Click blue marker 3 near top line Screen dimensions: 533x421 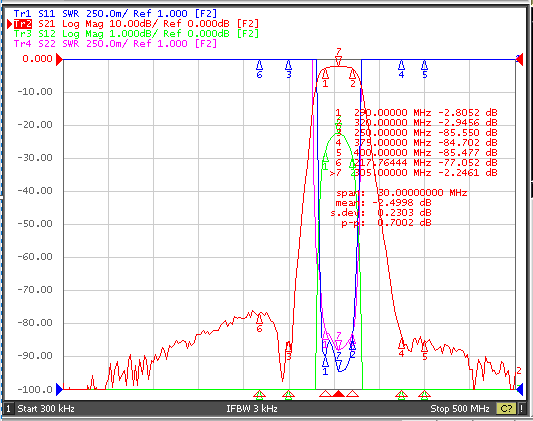289,69
